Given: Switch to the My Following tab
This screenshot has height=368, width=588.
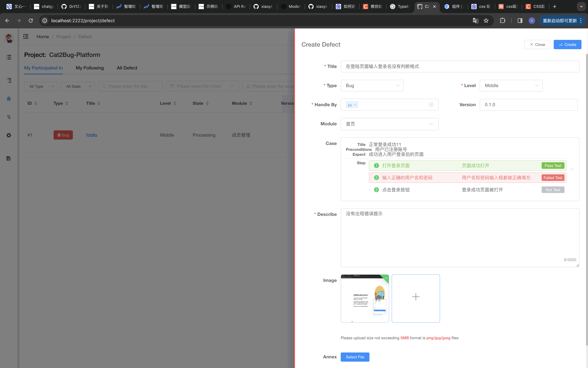Looking at the screenshot, I should coord(90,68).
